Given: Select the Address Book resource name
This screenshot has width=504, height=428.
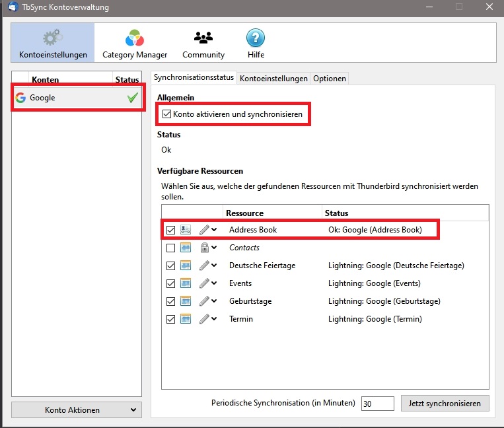Looking at the screenshot, I should coord(253,230).
